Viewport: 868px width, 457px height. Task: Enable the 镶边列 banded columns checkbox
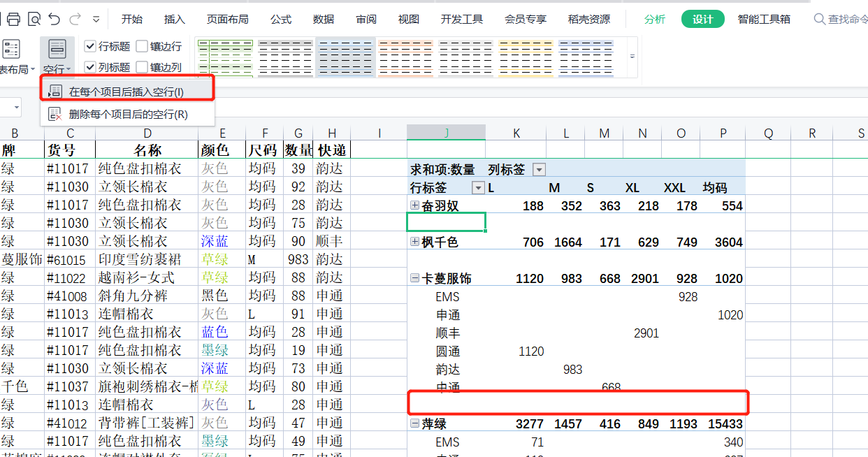tap(142, 67)
